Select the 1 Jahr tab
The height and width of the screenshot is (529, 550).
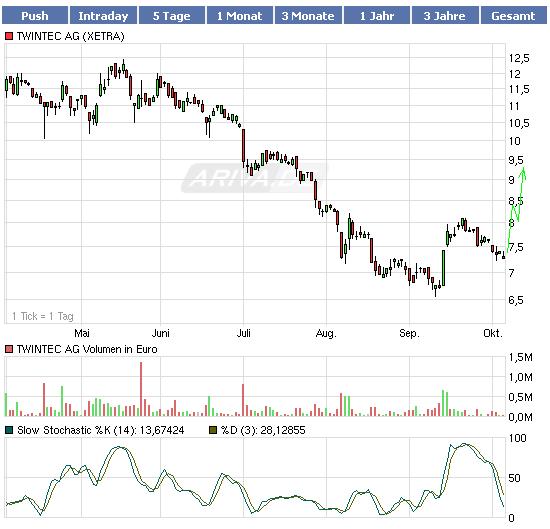click(x=377, y=16)
